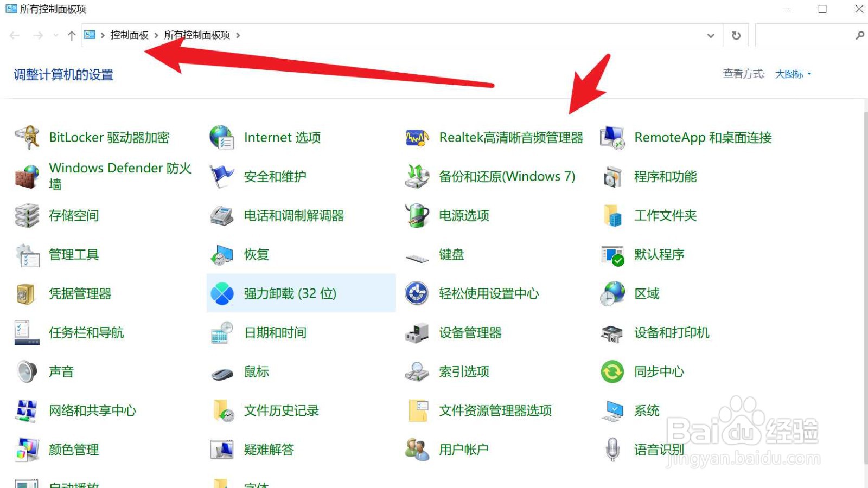This screenshot has width=868, height=488.
Task: Open recent locations dropdown arrow
Action: pyautogui.click(x=56, y=35)
